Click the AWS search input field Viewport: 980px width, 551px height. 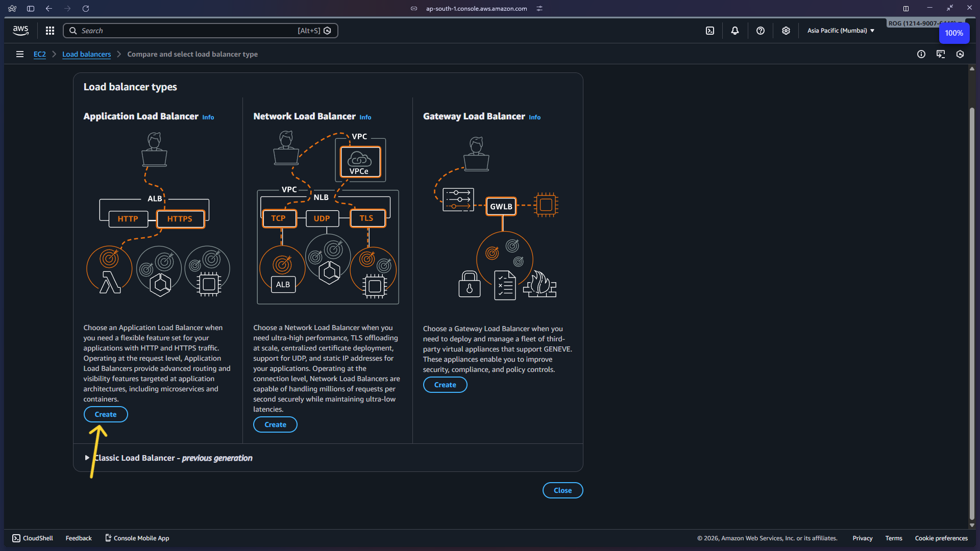[189, 31]
